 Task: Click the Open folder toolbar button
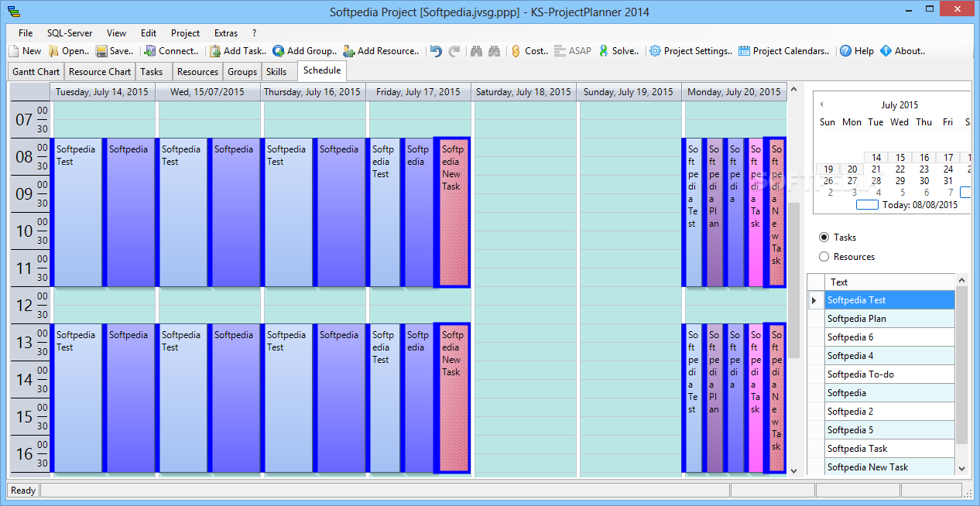tap(69, 51)
